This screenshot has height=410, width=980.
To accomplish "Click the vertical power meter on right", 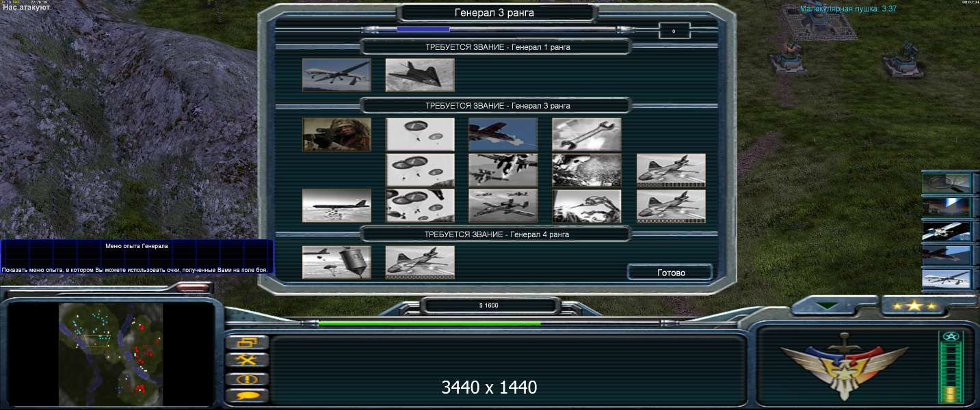I will (x=951, y=366).
